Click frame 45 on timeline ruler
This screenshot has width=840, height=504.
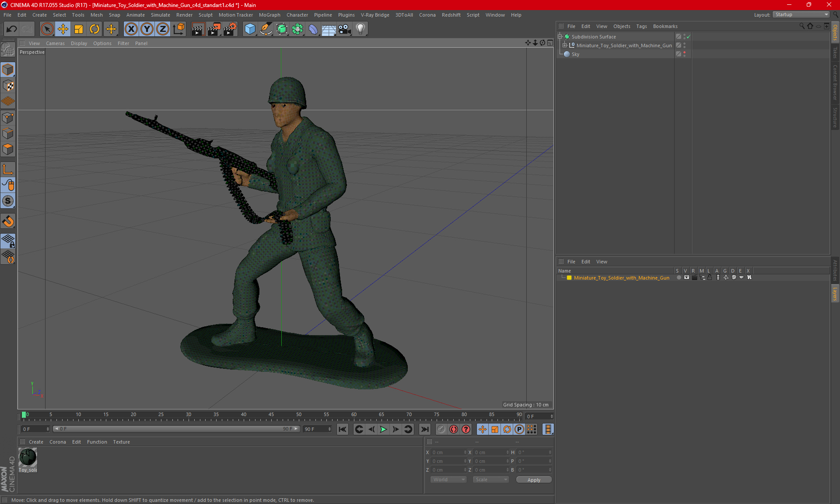[271, 415]
